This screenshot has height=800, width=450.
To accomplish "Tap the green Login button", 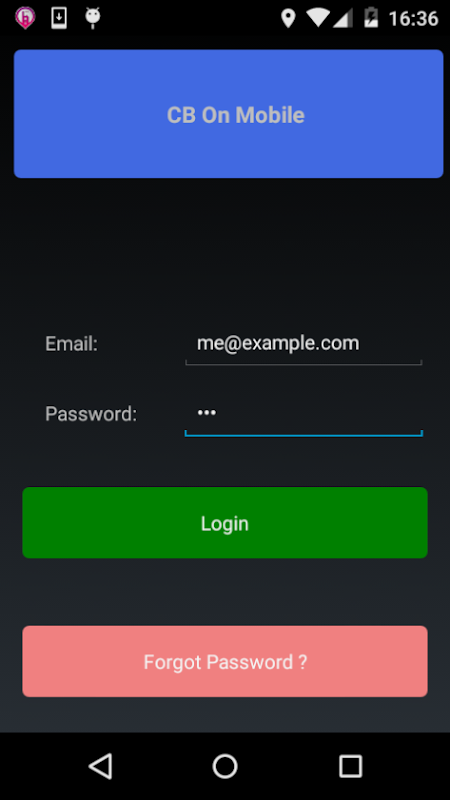I will pos(225,523).
